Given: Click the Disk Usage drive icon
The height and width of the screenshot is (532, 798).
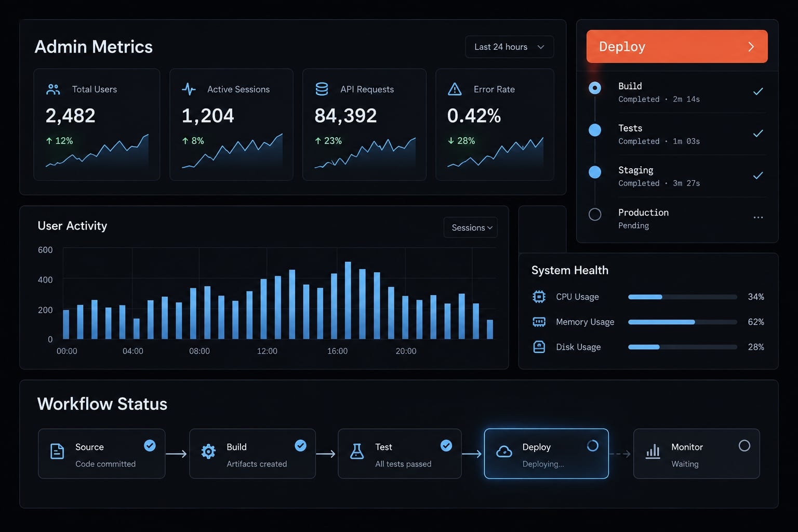Looking at the screenshot, I should [x=539, y=347].
